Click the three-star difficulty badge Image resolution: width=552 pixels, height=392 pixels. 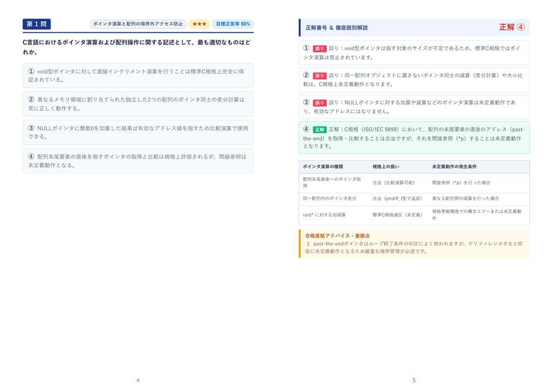199,24
